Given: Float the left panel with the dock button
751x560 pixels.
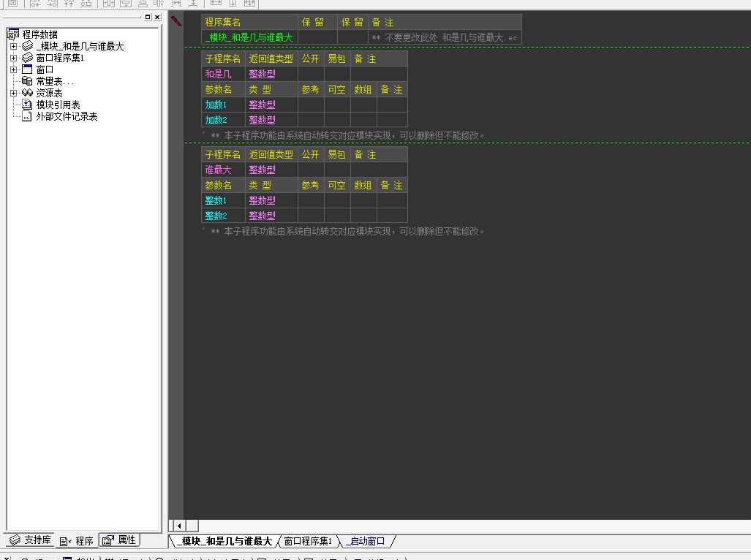Looking at the screenshot, I should (x=148, y=17).
